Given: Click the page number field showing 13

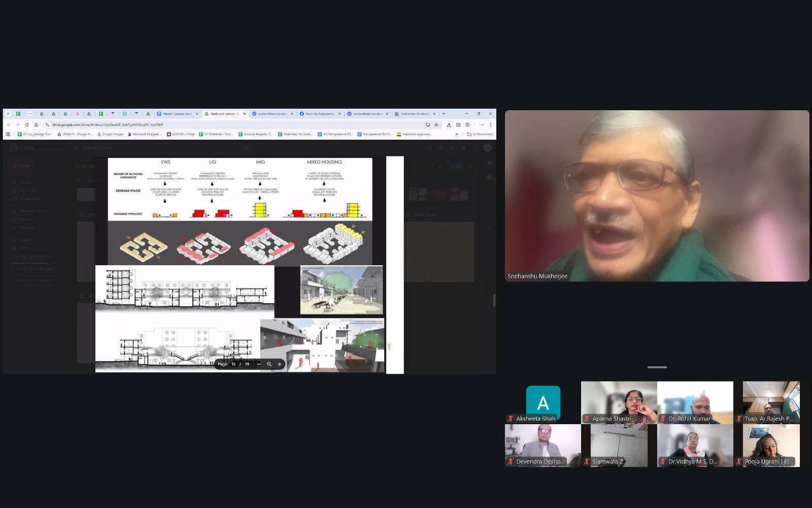Looking at the screenshot, I should tap(233, 364).
